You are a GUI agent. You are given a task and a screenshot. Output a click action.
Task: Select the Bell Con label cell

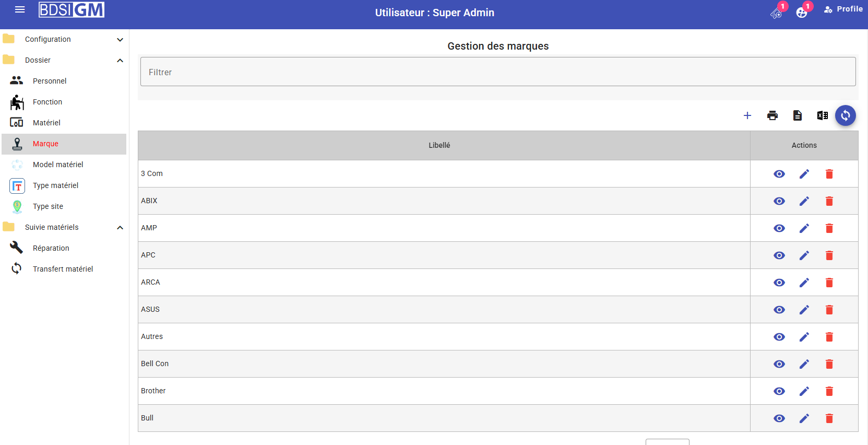tap(444, 364)
